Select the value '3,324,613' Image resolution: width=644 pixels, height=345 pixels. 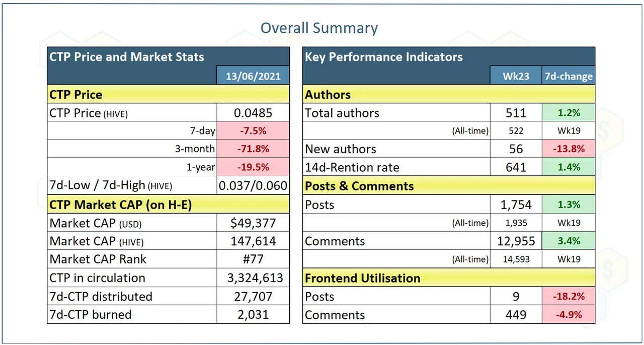click(x=253, y=278)
